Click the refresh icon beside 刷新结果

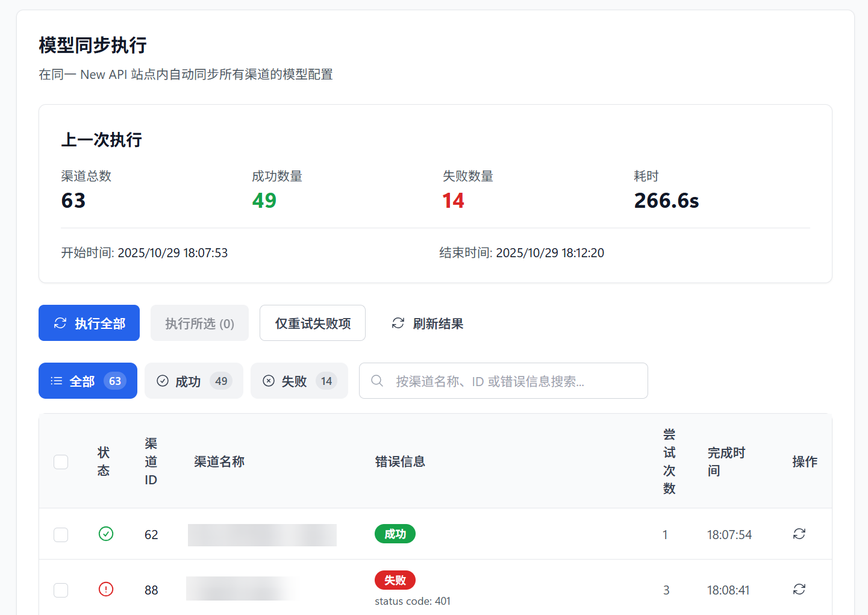tap(398, 323)
